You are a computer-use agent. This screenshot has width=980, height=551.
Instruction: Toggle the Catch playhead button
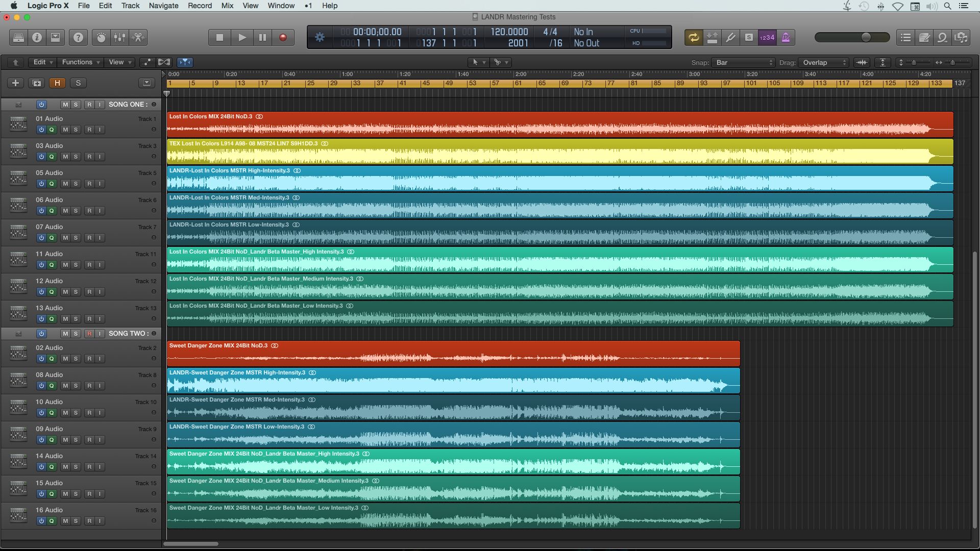point(185,62)
